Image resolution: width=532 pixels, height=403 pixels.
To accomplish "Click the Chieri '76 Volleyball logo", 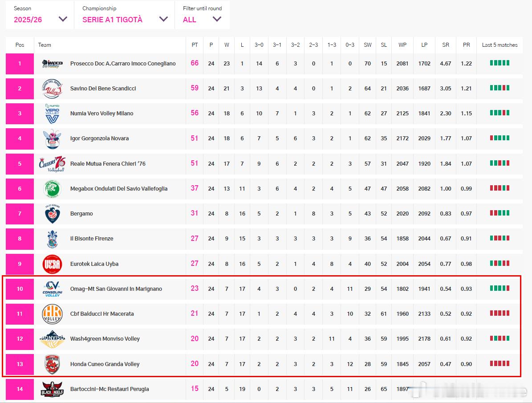I will 52,163.
